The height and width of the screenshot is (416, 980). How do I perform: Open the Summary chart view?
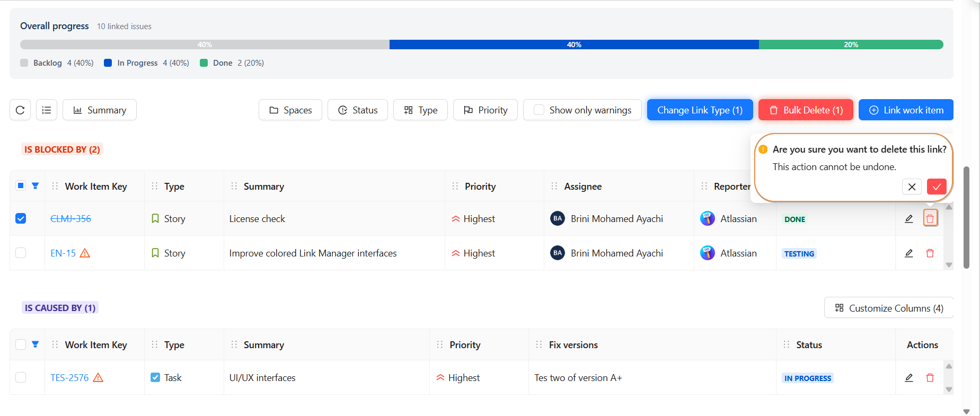(100, 110)
